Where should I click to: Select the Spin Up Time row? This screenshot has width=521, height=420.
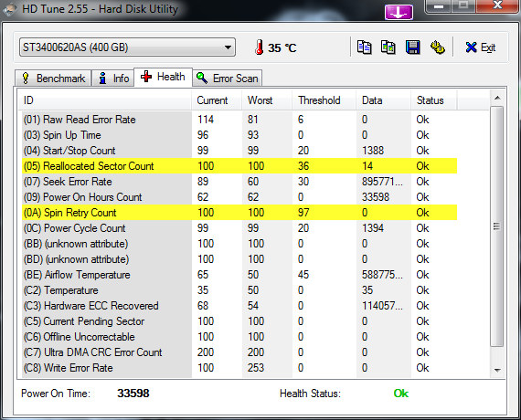(239, 135)
